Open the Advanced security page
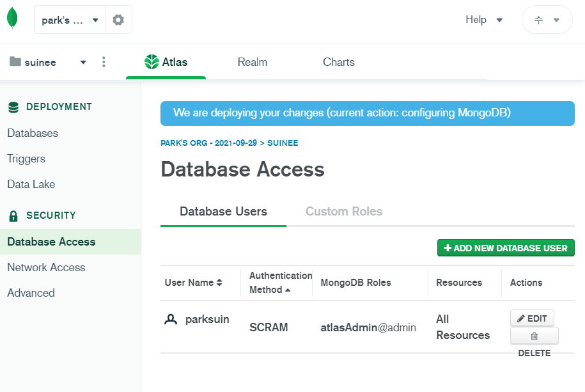Viewport: 585px width, 392px height. tap(31, 293)
